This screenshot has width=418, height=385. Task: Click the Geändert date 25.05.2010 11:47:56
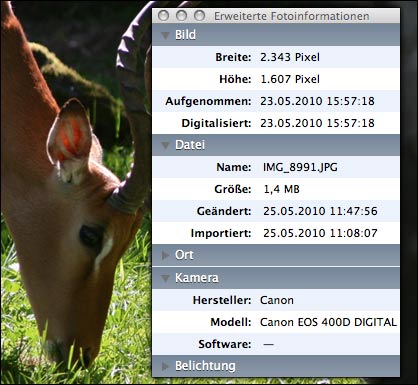point(320,211)
